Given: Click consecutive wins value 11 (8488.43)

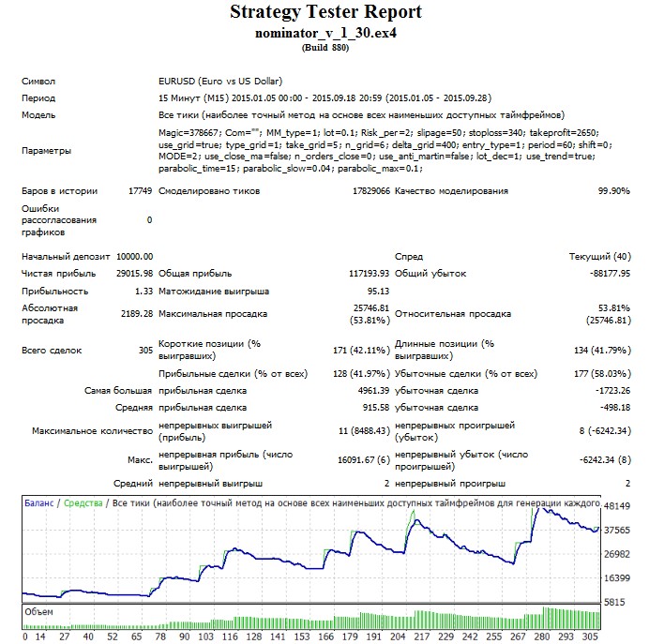Looking at the screenshot, I should [364, 431].
